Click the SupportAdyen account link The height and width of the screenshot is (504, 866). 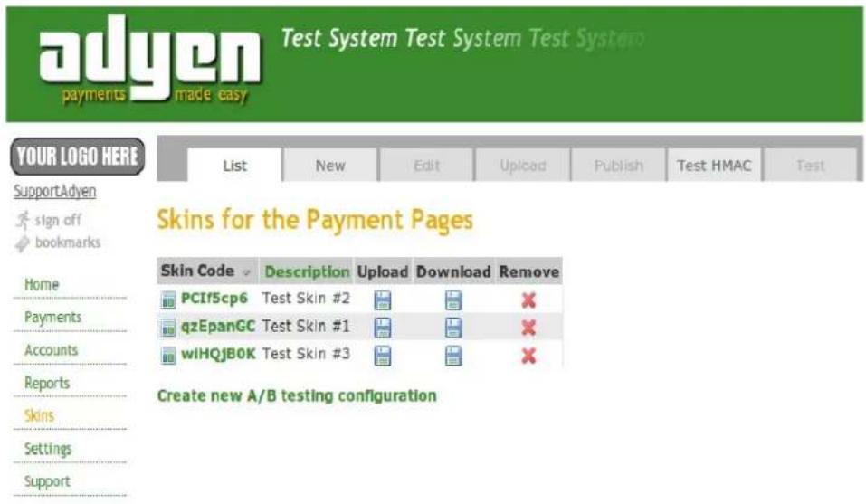tap(54, 191)
